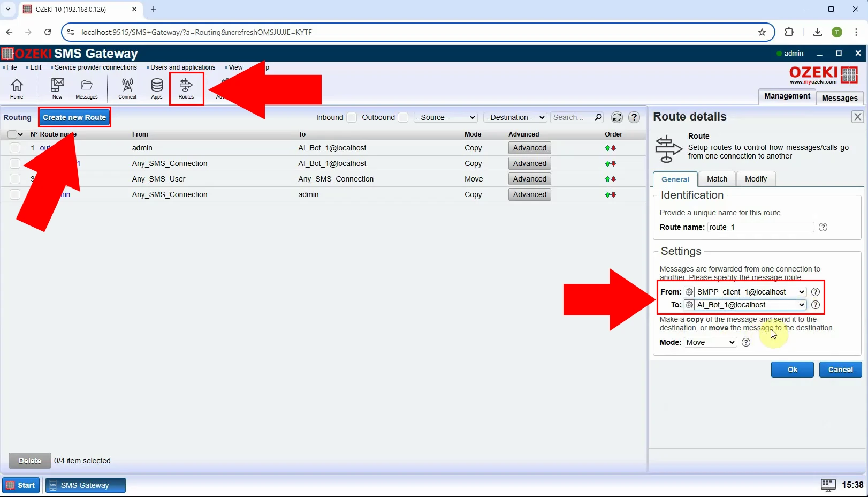Switch to the Match tab
Viewport: 868px width, 497px height.
(717, 179)
